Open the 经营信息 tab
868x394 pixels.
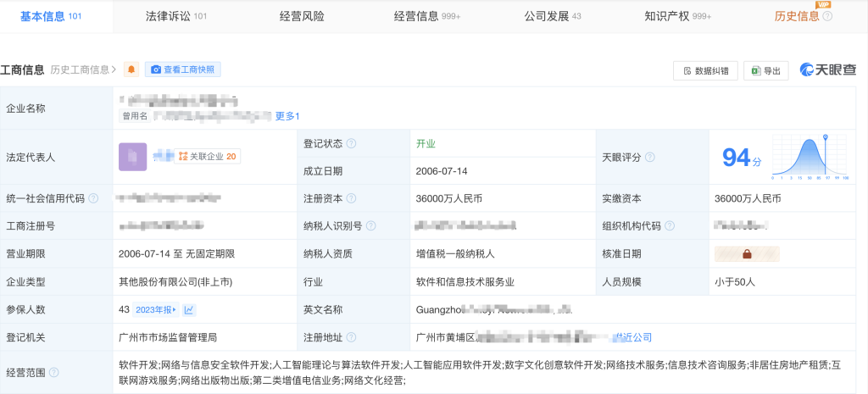click(x=427, y=16)
